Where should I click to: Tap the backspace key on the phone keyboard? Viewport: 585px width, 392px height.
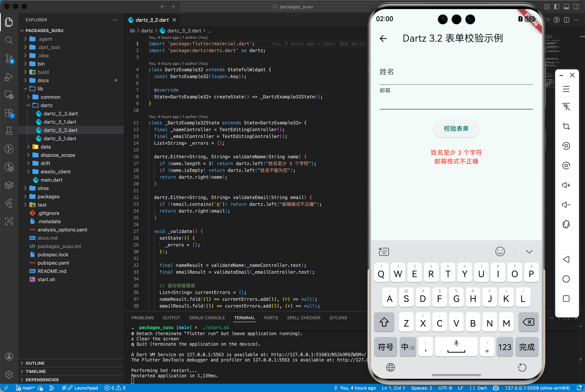[528, 322]
